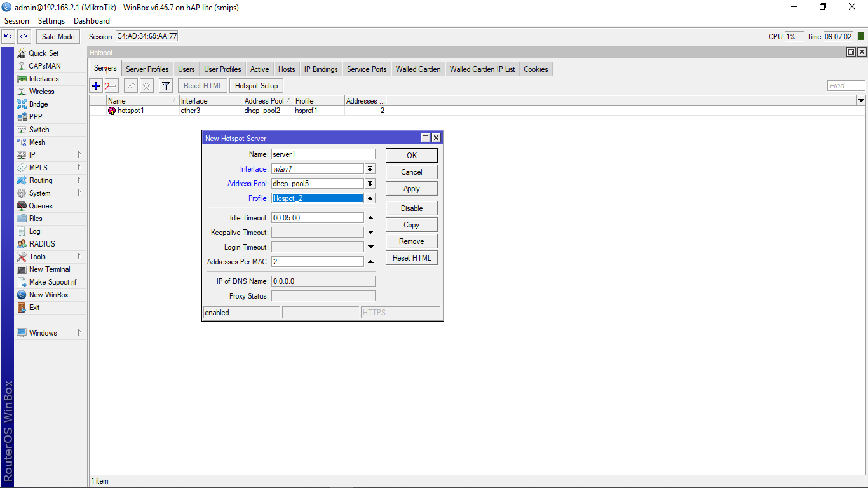Click Apply button

click(x=412, y=189)
